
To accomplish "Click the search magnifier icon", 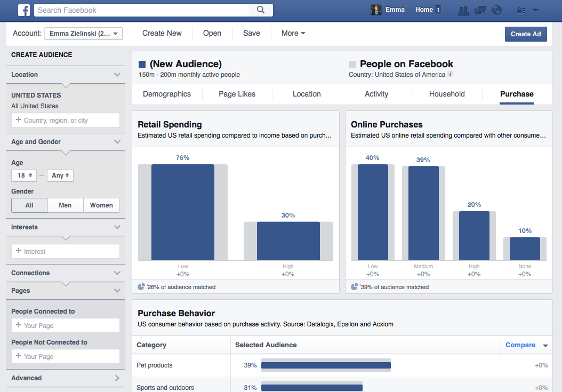I will 261,10.
